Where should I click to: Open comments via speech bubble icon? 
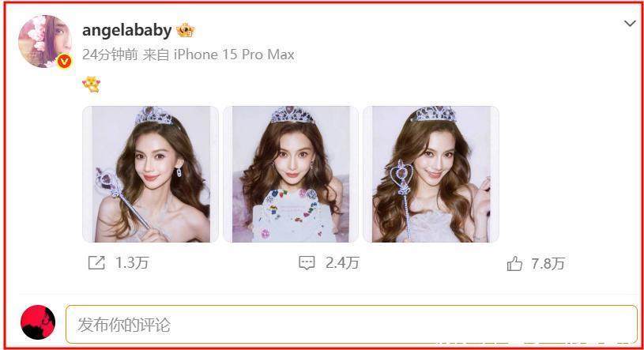point(307,263)
